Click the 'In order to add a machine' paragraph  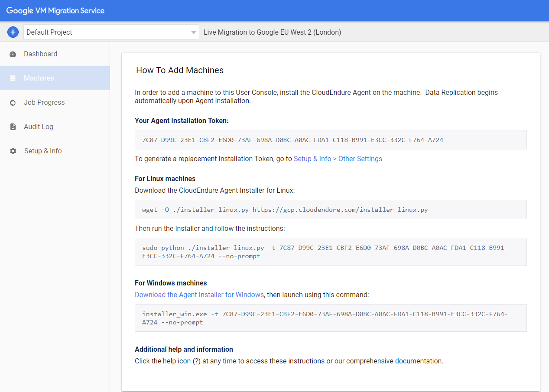[x=316, y=97]
